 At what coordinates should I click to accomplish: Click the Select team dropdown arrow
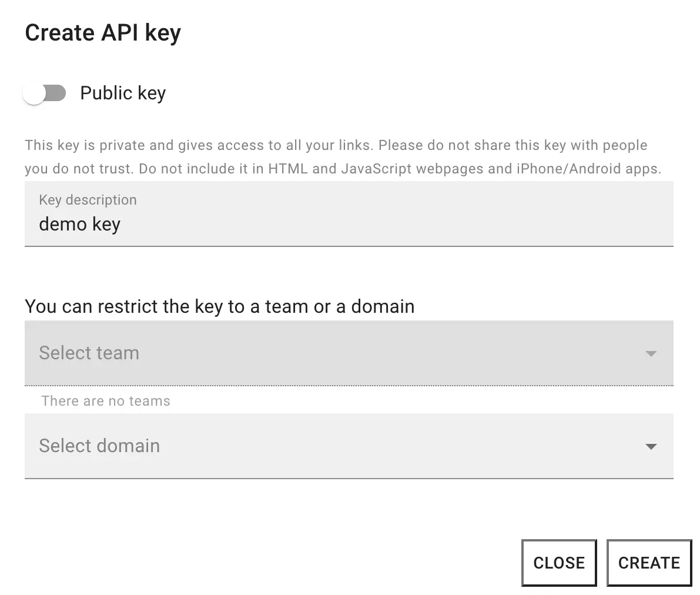(x=651, y=353)
